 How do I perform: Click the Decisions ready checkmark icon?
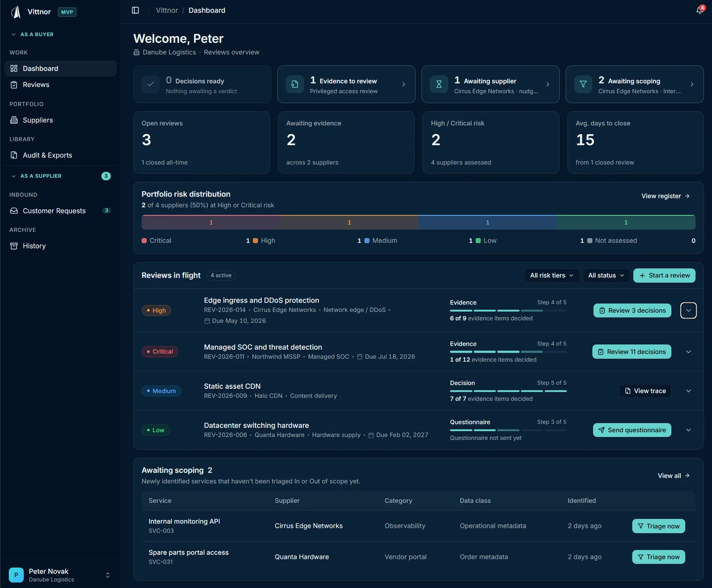[x=151, y=84]
